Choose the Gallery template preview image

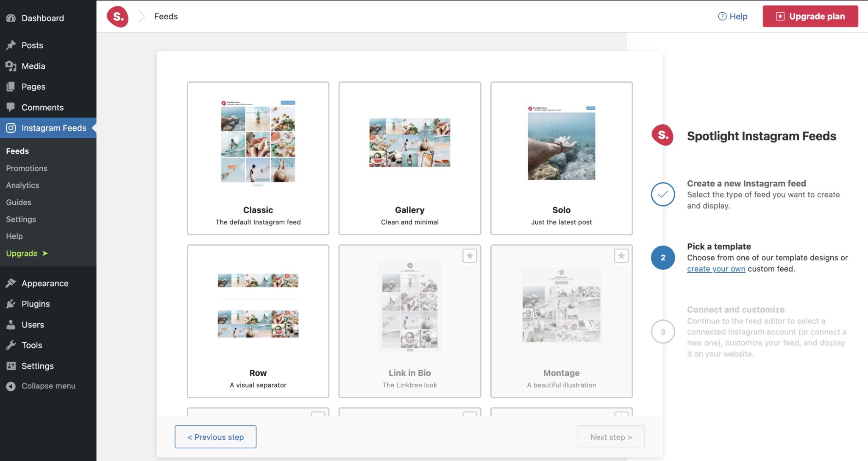tap(410, 142)
